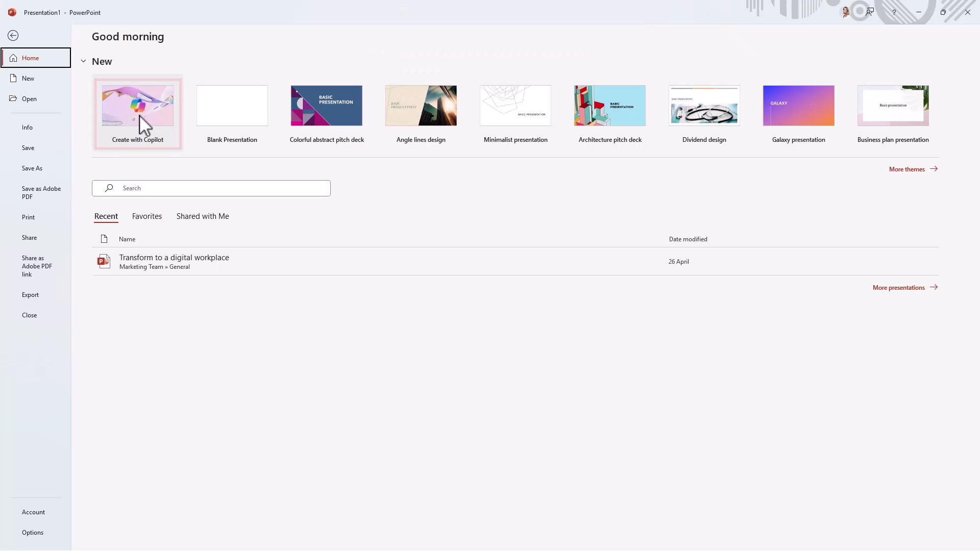Choose Minimalist presentation template

516,106
